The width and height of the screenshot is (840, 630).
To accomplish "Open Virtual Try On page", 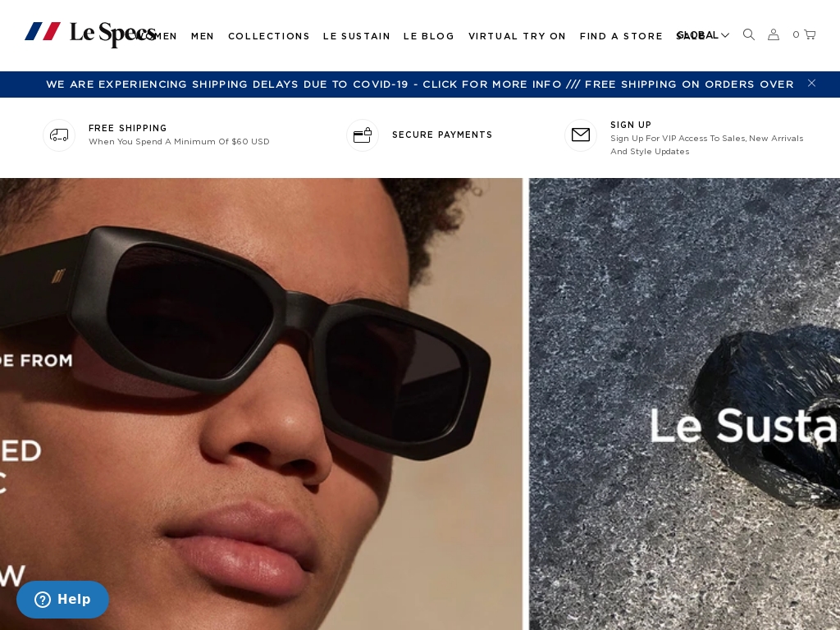I will click(518, 36).
